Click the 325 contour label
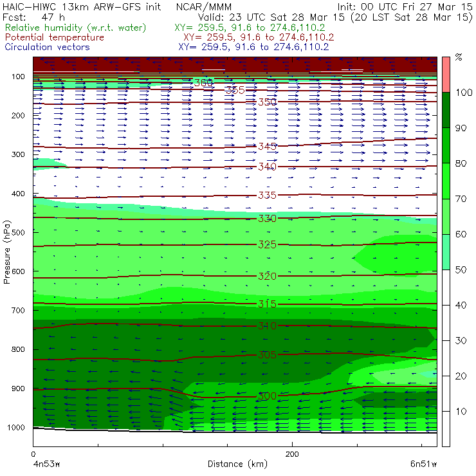Screen dimensions: 476x476 (267, 244)
